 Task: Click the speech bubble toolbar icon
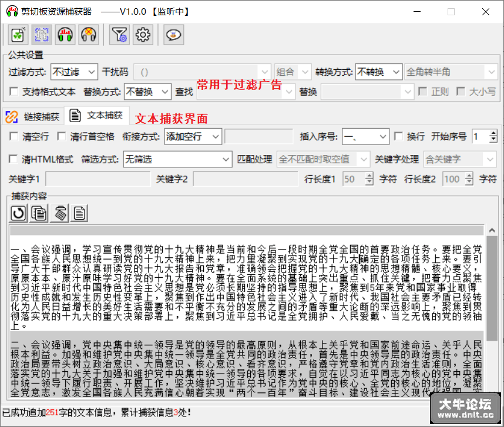point(173,35)
